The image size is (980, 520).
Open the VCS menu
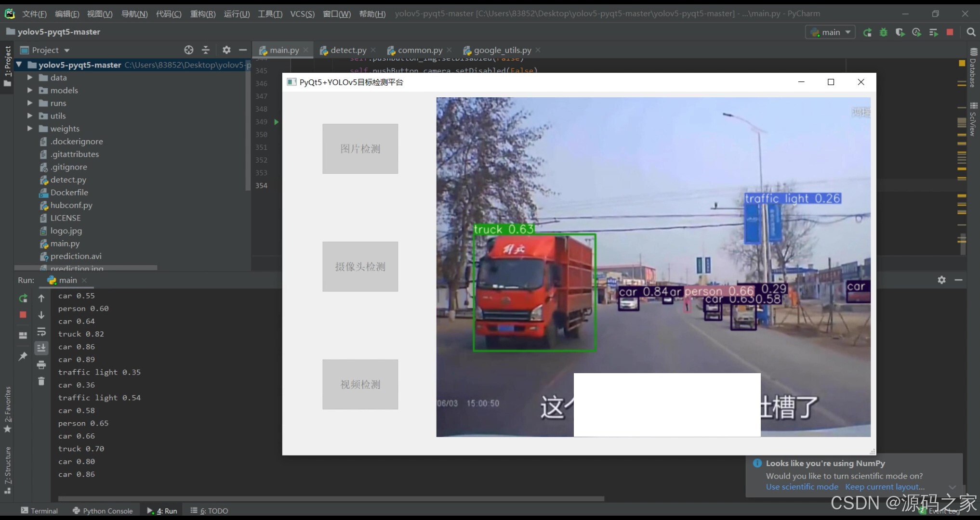(302, 14)
